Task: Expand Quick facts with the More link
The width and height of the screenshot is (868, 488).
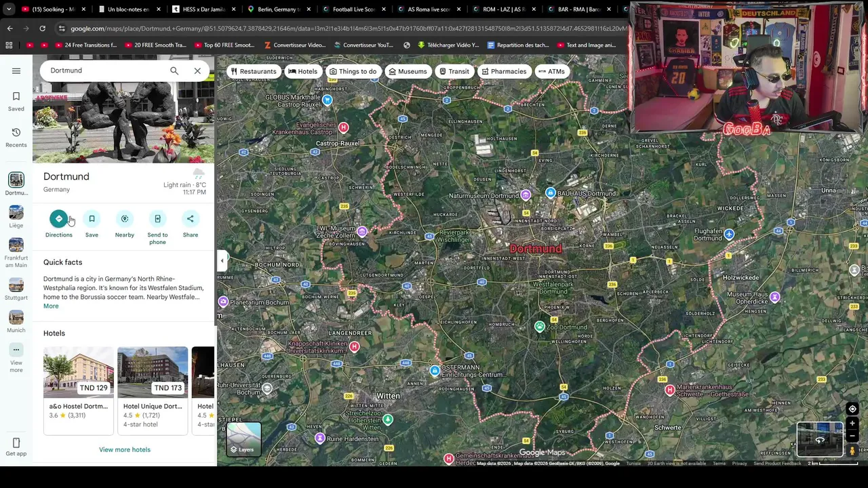Action: [x=51, y=306]
